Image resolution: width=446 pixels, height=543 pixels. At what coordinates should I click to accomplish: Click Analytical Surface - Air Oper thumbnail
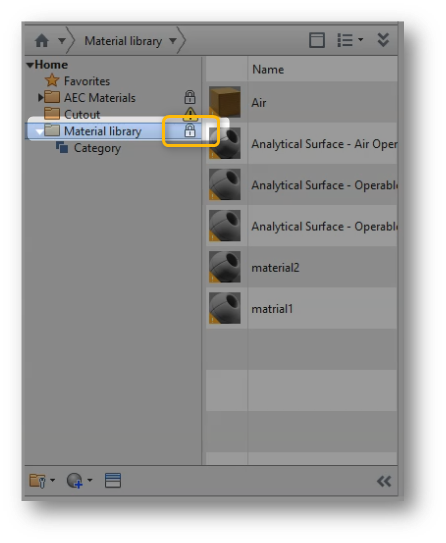coord(225,143)
